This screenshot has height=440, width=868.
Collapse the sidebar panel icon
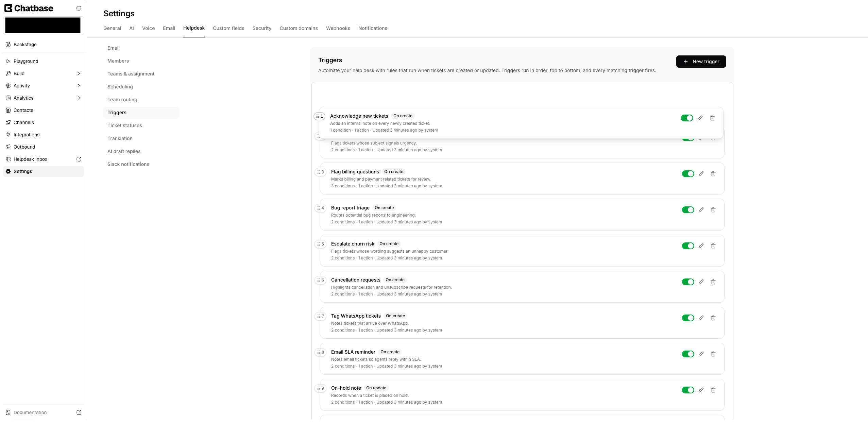pos(79,8)
